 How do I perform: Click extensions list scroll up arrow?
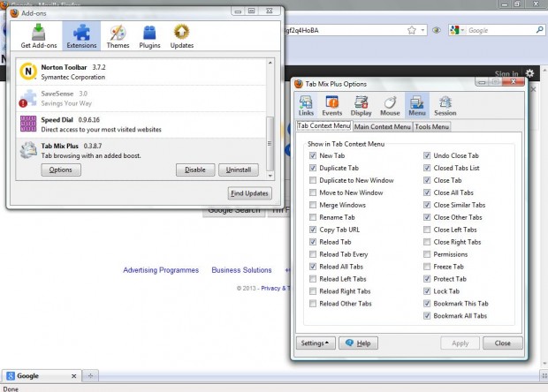270,63
